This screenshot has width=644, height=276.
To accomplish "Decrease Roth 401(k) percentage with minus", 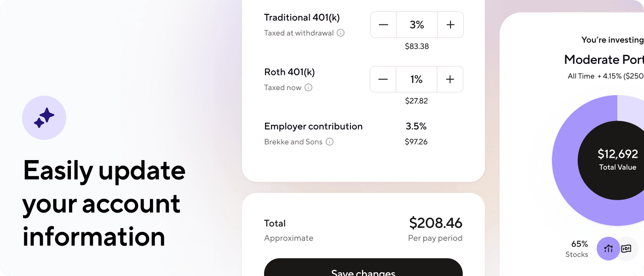I will tap(383, 80).
